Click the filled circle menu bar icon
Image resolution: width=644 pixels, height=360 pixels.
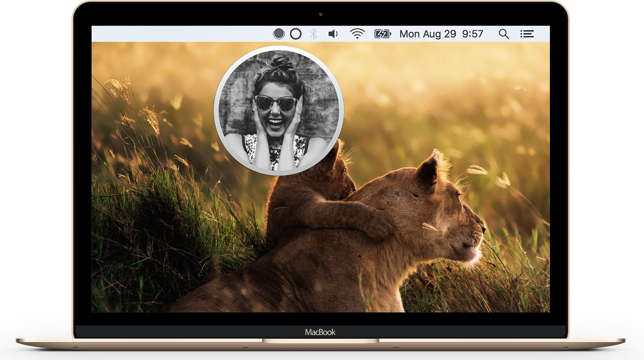[x=279, y=34]
